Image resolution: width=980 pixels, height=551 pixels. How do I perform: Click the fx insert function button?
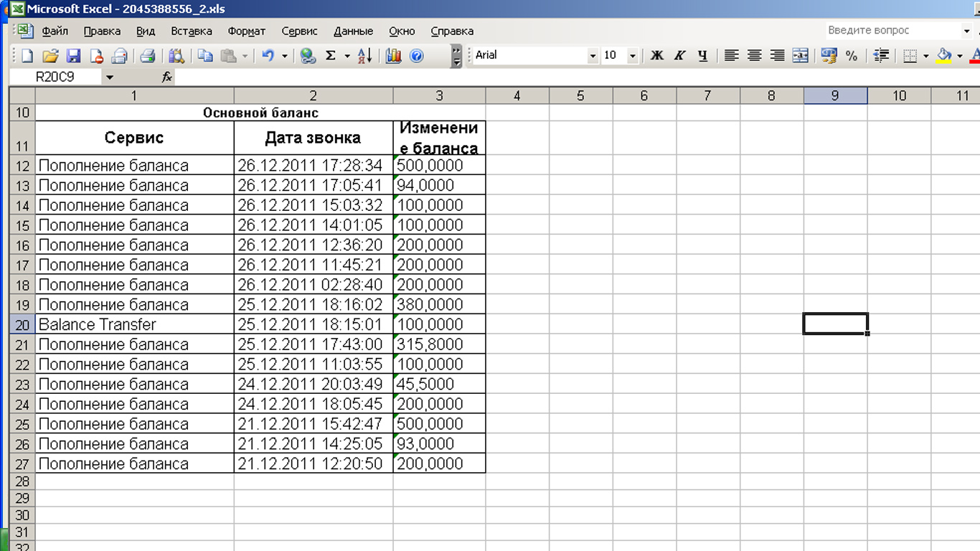pos(166,77)
